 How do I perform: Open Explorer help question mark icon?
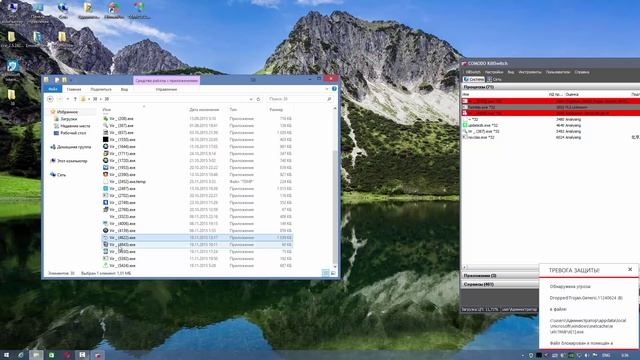point(334,89)
